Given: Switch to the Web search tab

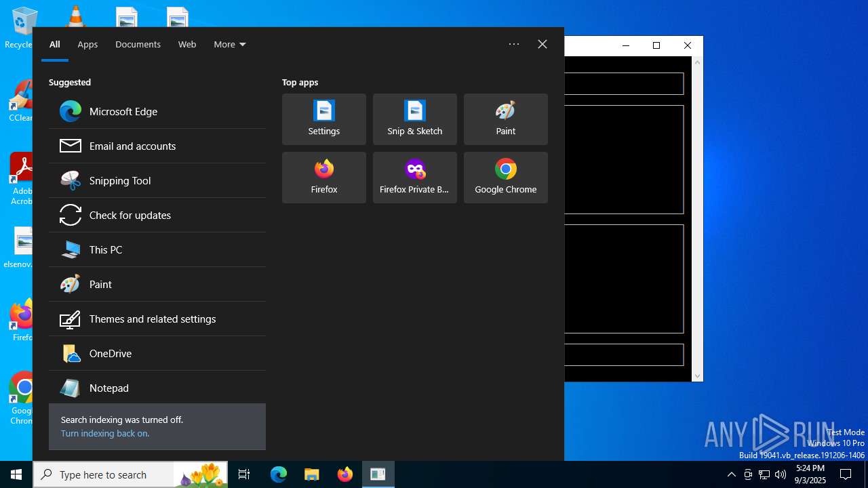Looking at the screenshot, I should [x=187, y=44].
